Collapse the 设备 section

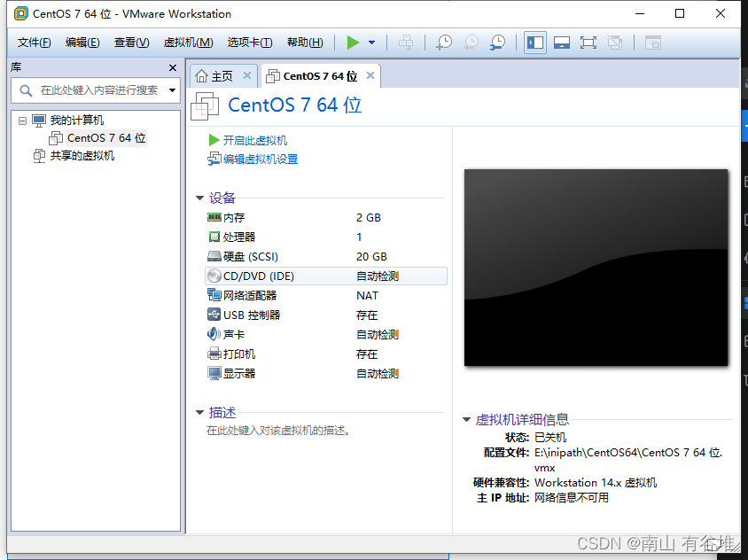pos(200,198)
